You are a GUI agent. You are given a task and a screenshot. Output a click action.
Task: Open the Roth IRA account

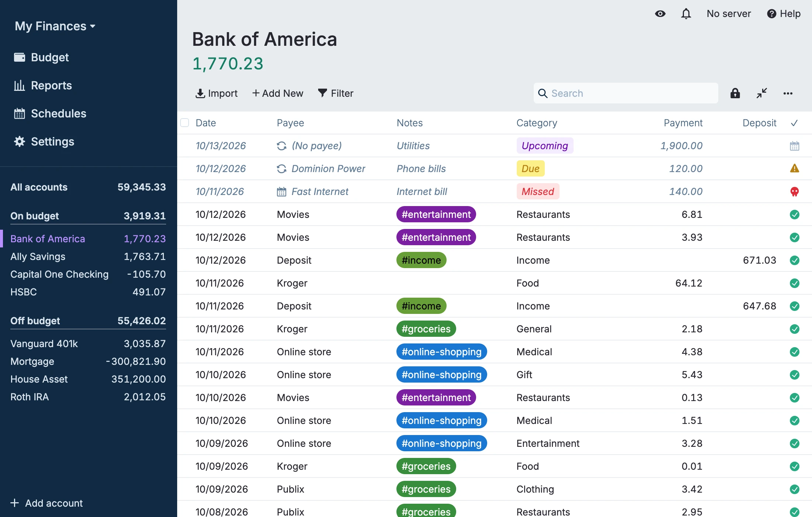click(x=88, y=397)
